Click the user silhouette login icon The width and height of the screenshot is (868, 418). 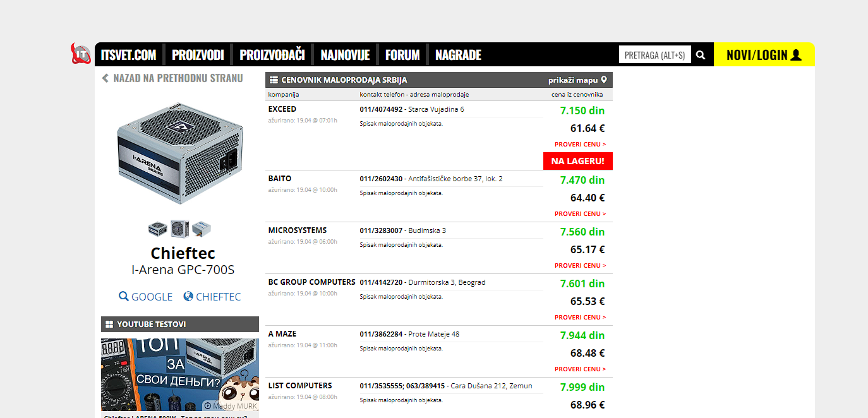tap(796, 55)
